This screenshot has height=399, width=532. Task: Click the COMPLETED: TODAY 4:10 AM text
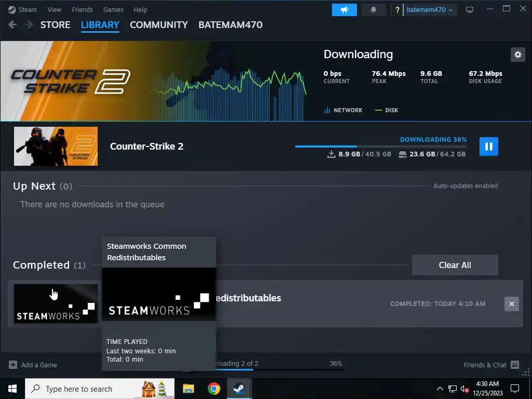coord(437,303)
